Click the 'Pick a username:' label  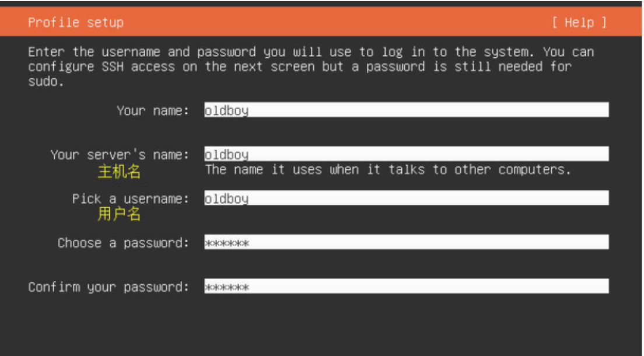(x=131, y=199)
